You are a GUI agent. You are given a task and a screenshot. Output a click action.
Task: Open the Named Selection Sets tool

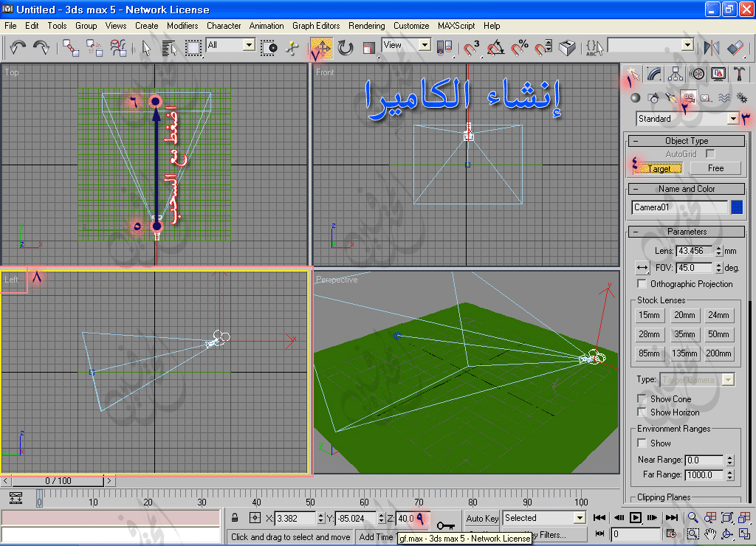point(595,48)
